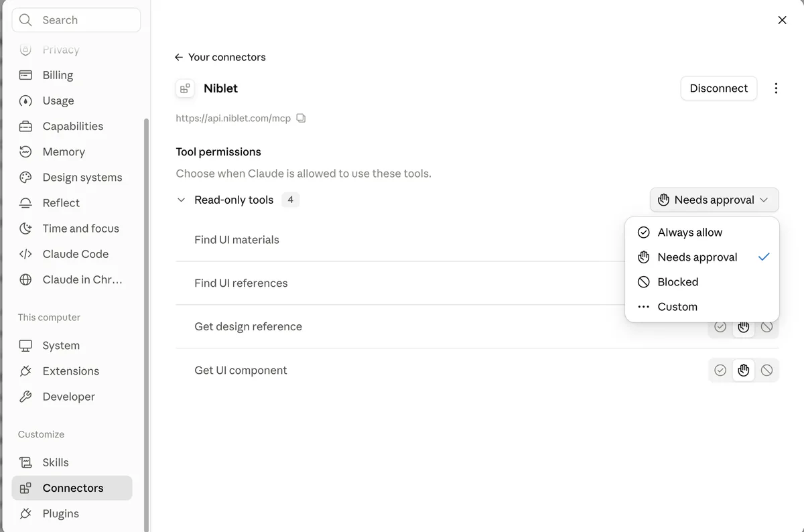
Task: Open the Capabilities settings page
Action: coord(72,126)
